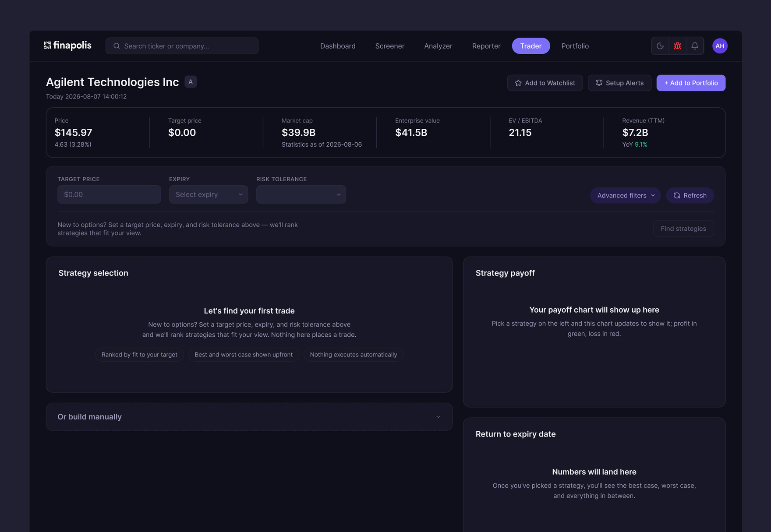Open the Risk Tolerance dropdown

click(301, 194)
